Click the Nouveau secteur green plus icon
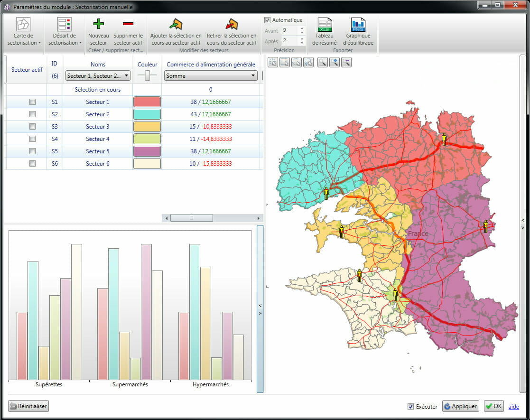530x420 pixels. click(98, 24)
